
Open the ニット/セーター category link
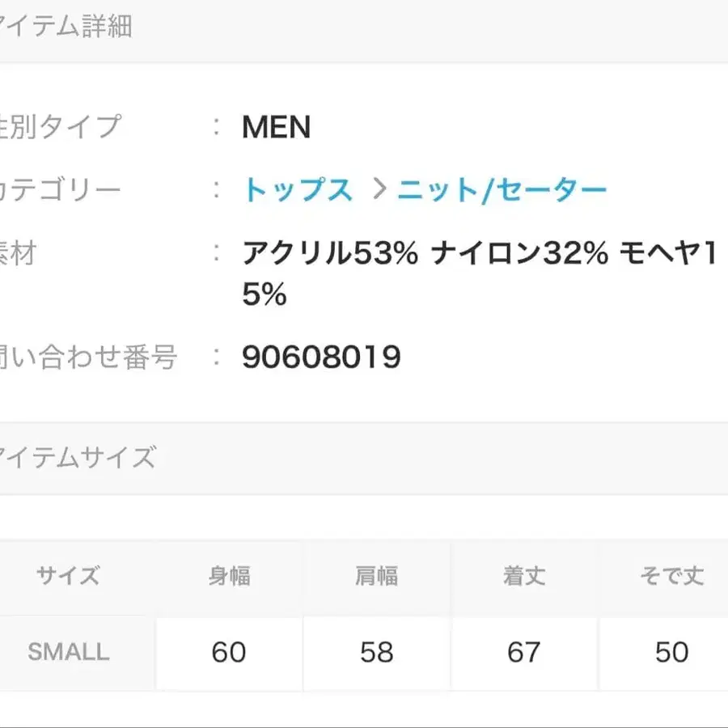502,190
